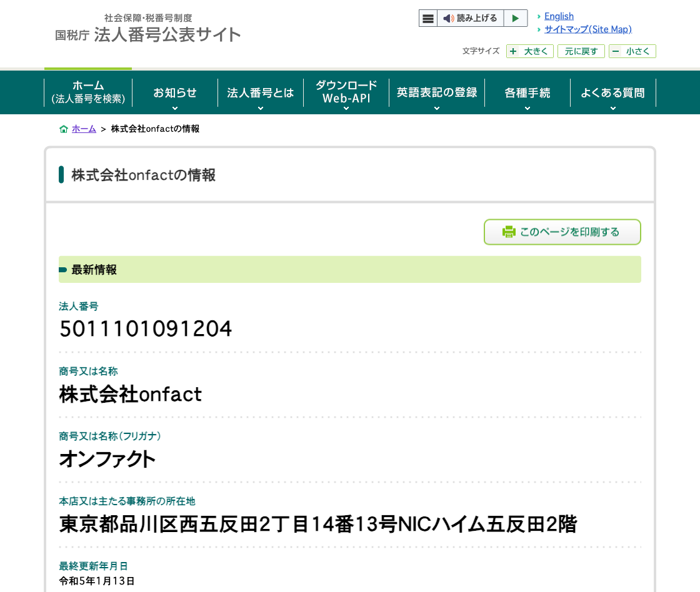Decrease text size with 小さく button
The width and height of the screenshot is (700, 592).
(632, 51)
